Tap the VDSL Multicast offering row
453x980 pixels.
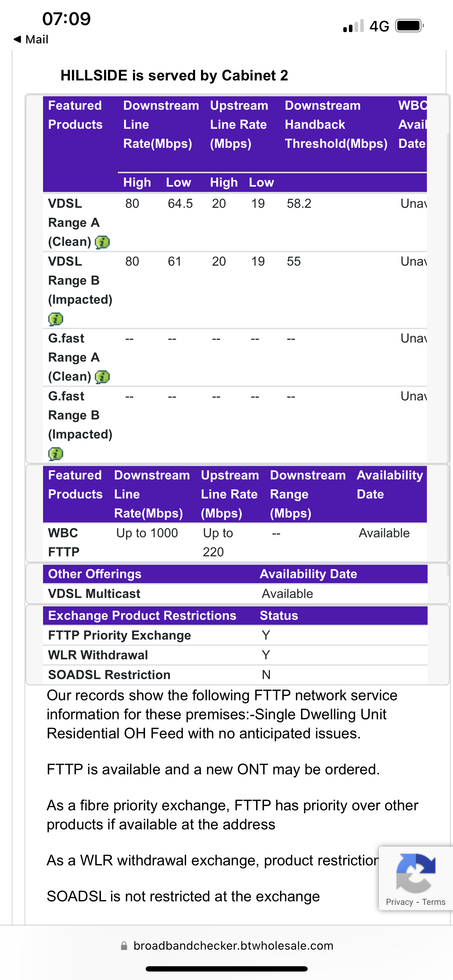94,593
